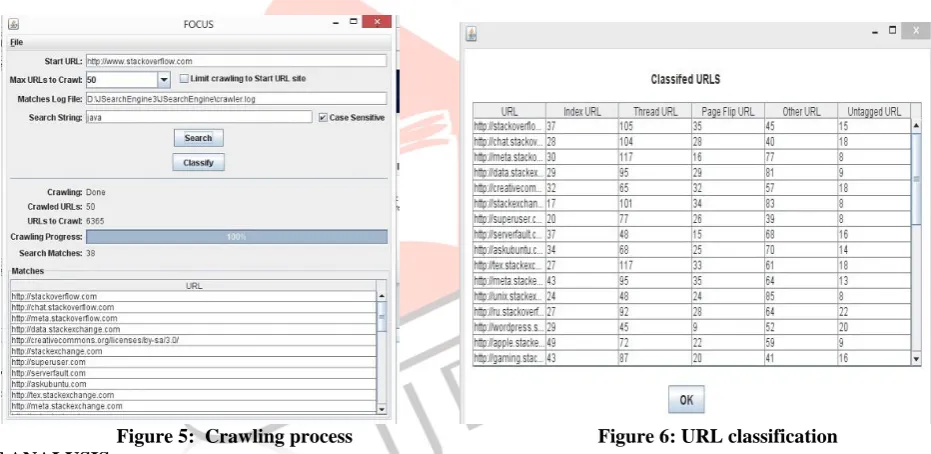The image size is (931, 454).
Task: Select the http://superuser.c... classification row
Action: (x=692, y=219)
